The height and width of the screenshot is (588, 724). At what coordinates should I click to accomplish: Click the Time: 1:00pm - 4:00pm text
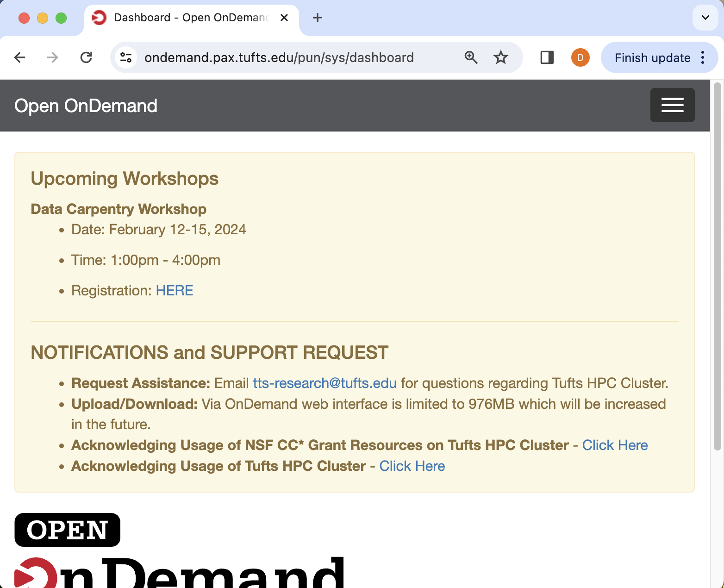[146, 260]
